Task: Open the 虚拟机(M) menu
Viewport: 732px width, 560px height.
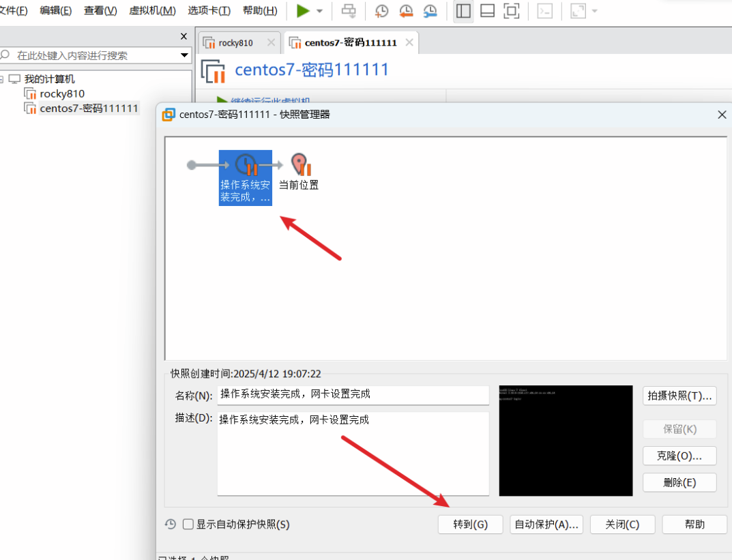Action: pos(152,10)
